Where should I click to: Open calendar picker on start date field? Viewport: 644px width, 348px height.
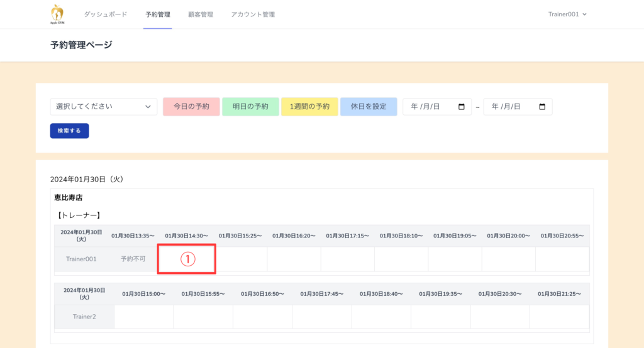tap(462, 107)
